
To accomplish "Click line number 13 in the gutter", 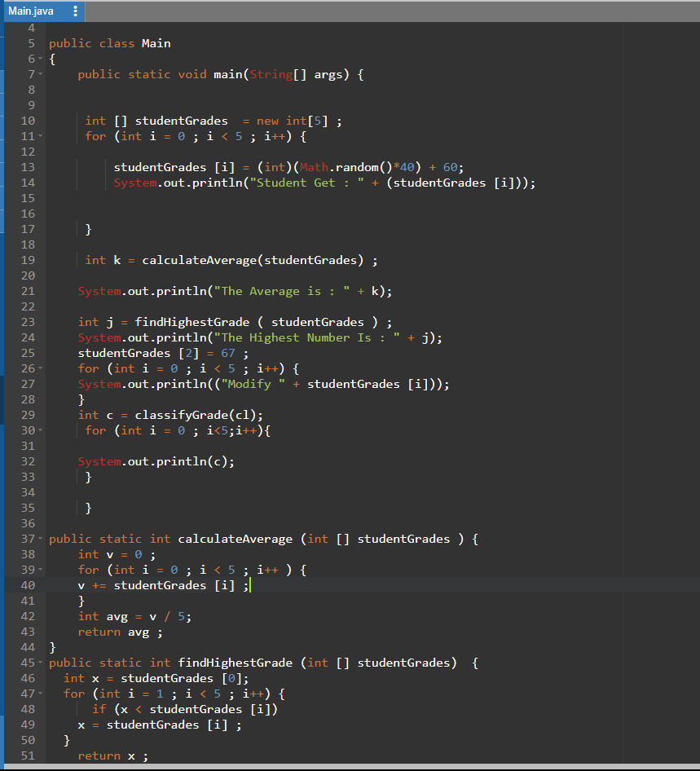I will click(x=28, y=166).
